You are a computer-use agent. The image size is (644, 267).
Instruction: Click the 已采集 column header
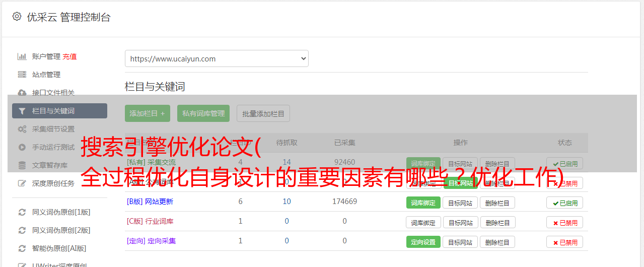coord(344,143)
